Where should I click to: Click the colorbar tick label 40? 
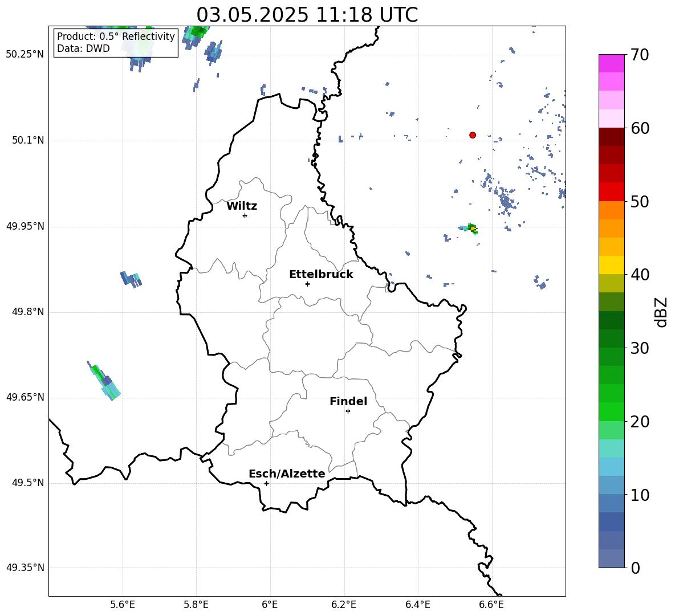click(x=640, y=275)
